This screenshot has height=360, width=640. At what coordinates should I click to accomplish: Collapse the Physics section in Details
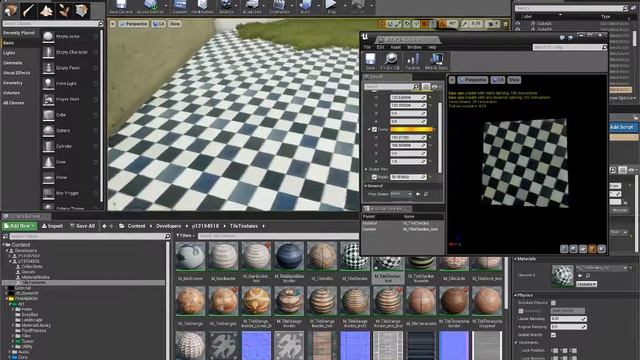pos(516,295)
